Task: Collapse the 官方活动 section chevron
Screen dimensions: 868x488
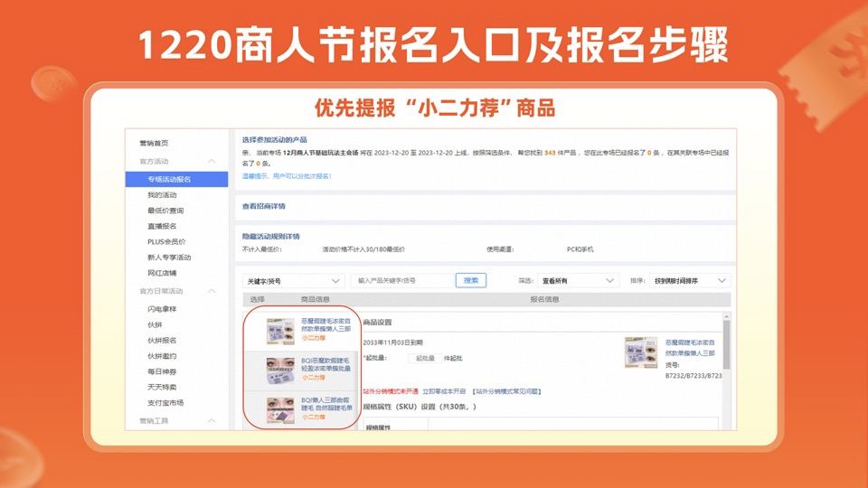Action: click(212, 161)
